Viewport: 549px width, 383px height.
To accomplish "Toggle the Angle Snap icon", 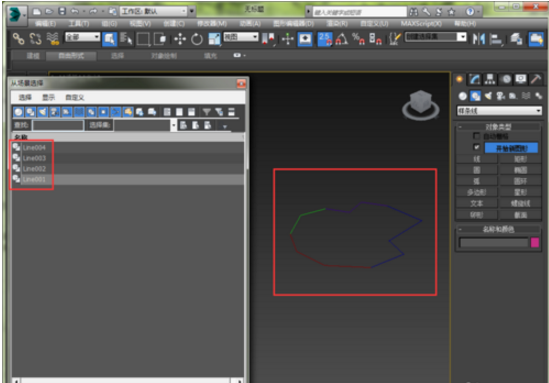I will [x=342, y=39].
